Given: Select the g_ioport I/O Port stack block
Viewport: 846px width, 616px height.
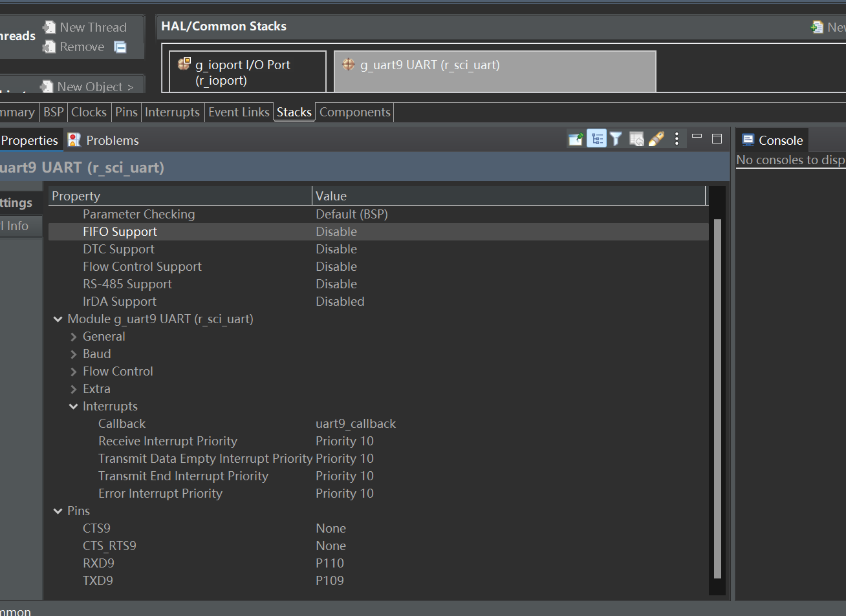Looking at the screenshot, I should [248, 72].
